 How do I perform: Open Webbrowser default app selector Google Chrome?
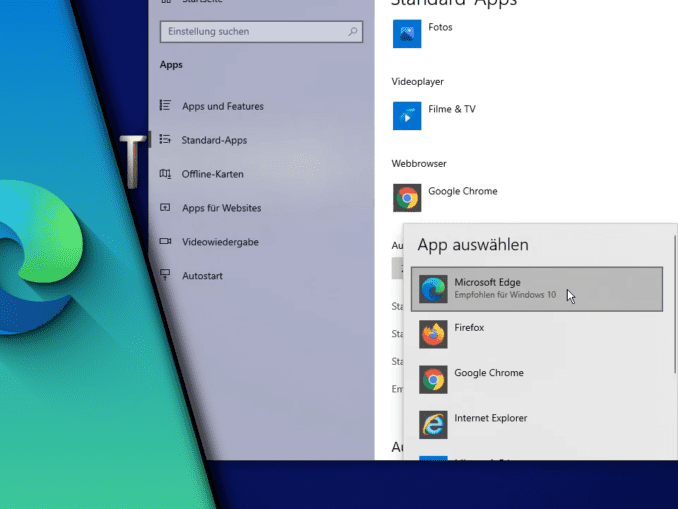[462, 191]
